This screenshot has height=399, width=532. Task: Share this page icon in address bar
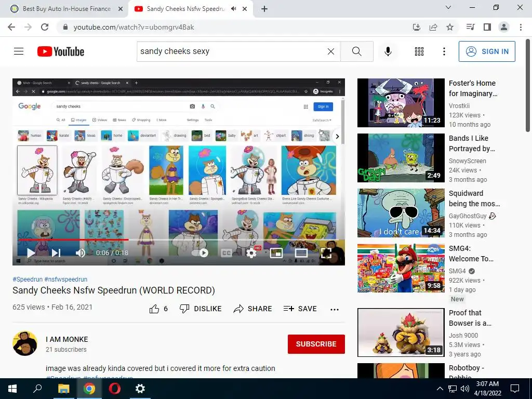(x=433, y=27)
